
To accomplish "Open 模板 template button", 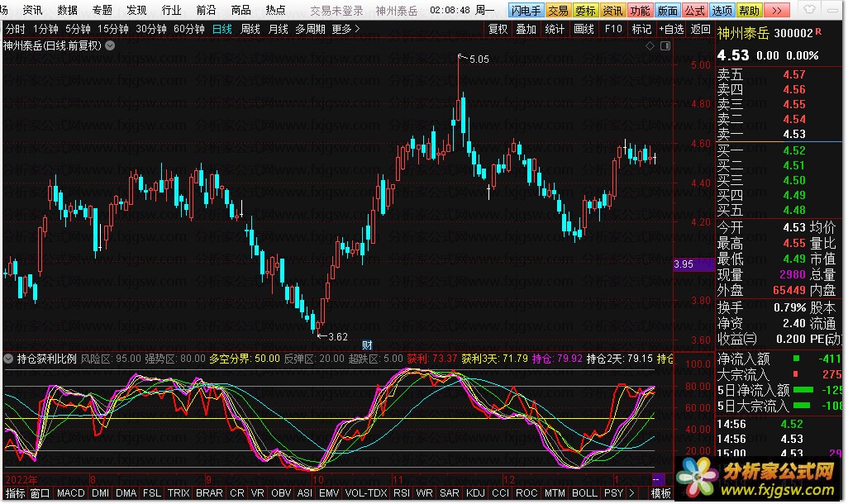I will (x=661, y=493).
